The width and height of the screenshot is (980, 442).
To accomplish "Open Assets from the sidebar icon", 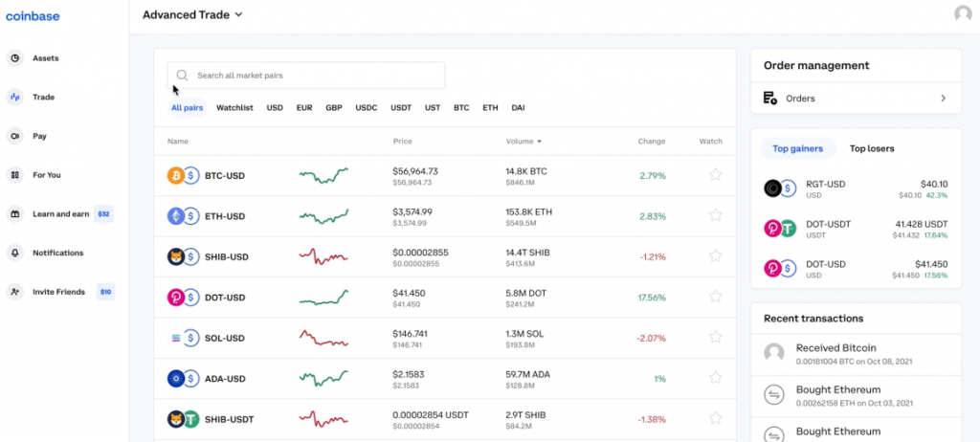I will pyautogui.click(x=15, y=58).
